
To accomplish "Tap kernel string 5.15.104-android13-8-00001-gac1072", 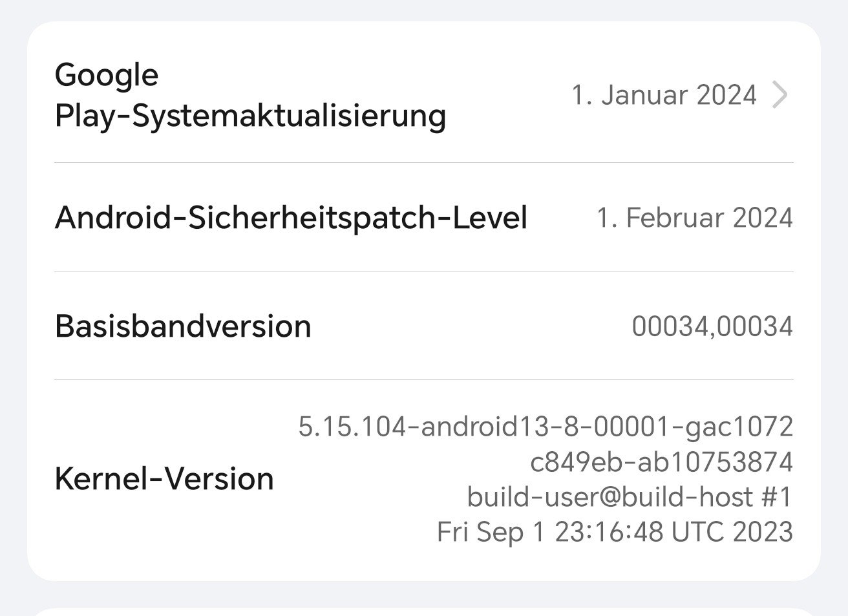I will pos(545,427).
